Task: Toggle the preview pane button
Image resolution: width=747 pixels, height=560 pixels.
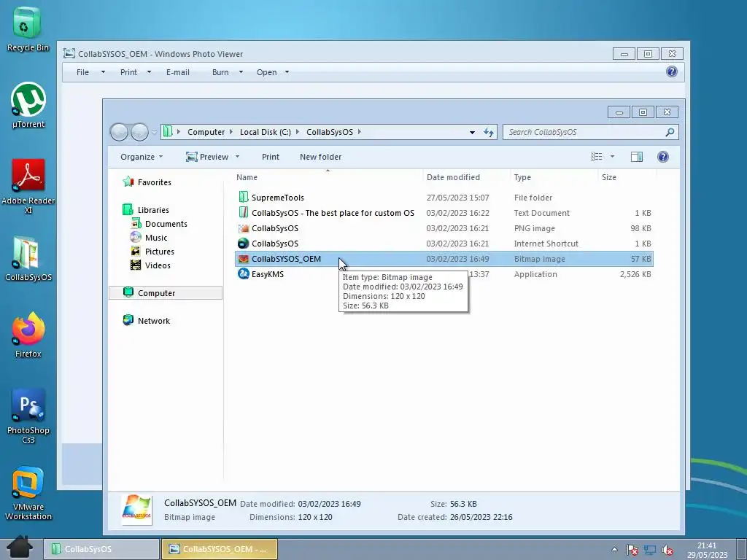Action: pyautogui.click(x=636, y=157)
